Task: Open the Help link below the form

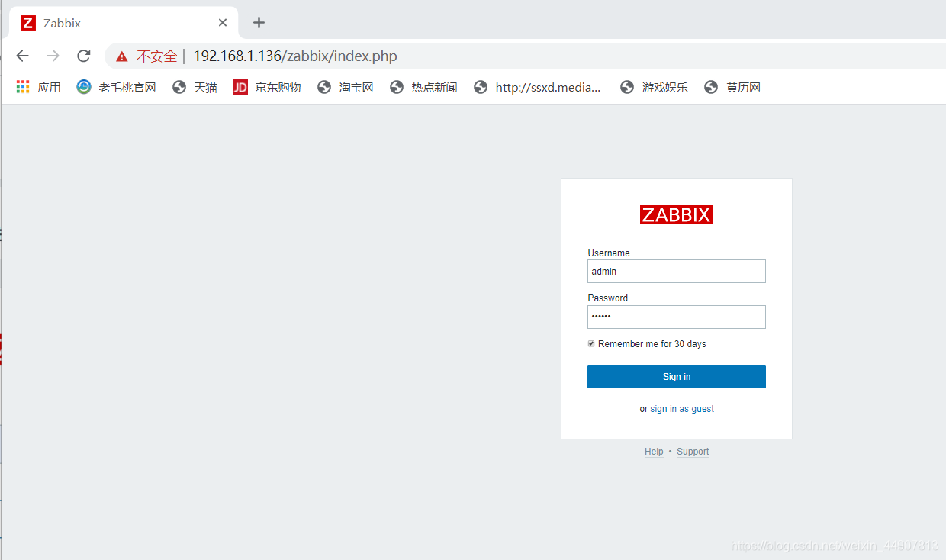Action: (654, 452)
